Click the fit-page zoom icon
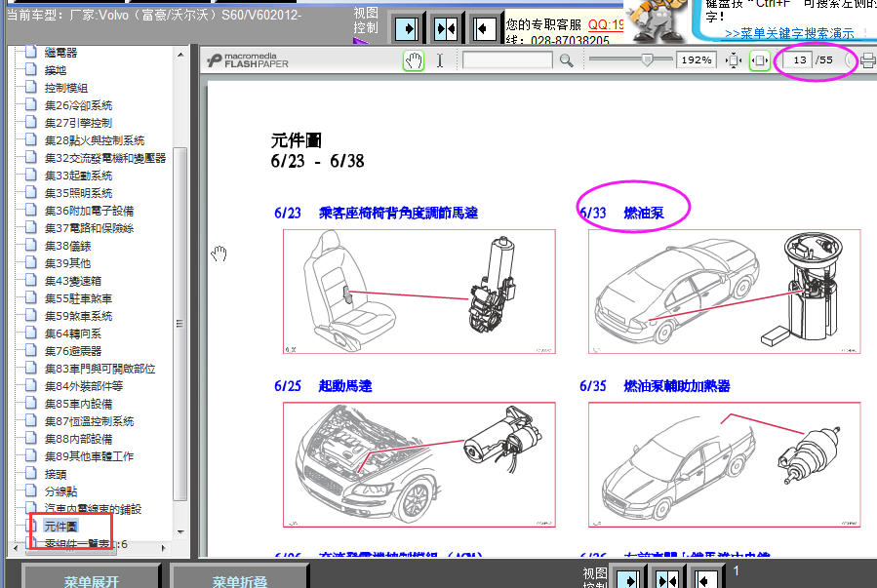Screen dimensions: 877x588 point(734,60)
